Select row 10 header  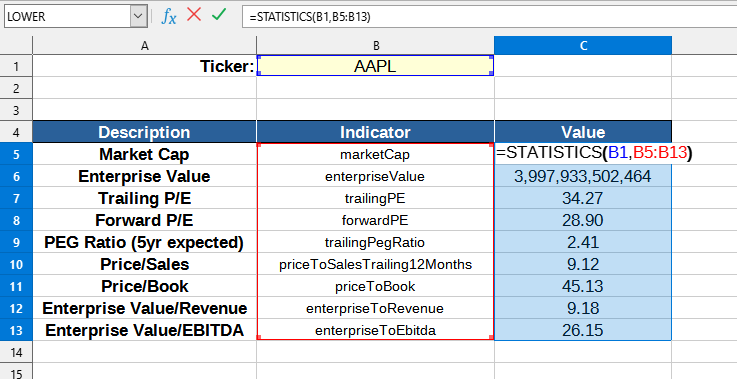coord(16,264)
